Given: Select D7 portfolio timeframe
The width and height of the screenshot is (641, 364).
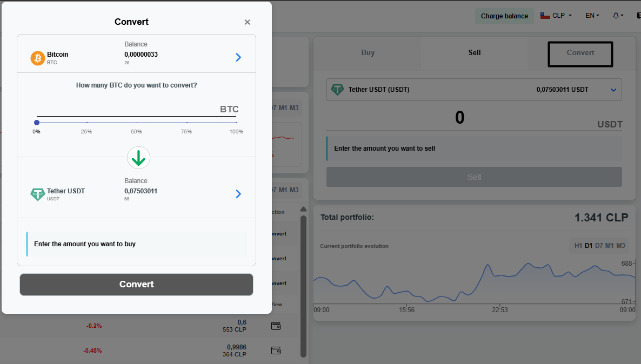Looking at the screenshot, I should pos(599,246).
